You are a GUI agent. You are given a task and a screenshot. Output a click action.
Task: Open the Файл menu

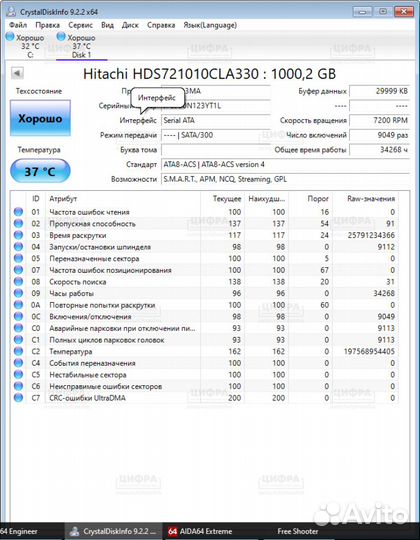point(18,25)
